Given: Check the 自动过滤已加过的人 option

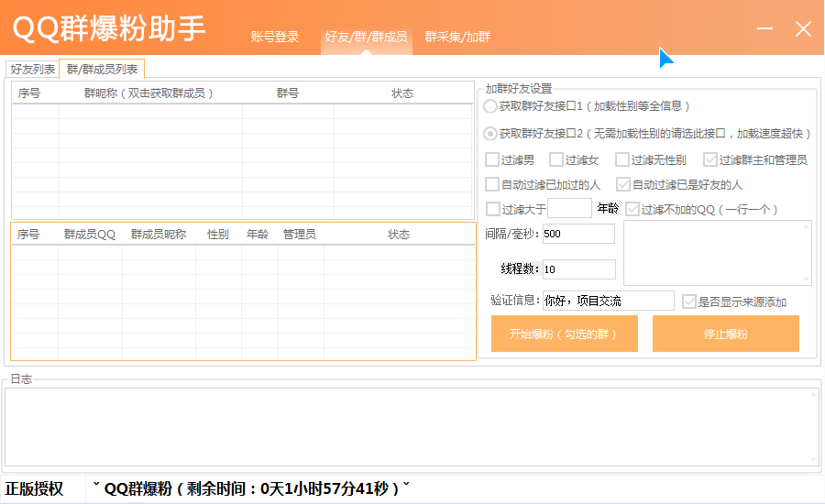Looking at the screenshot, I should (493, 184).
